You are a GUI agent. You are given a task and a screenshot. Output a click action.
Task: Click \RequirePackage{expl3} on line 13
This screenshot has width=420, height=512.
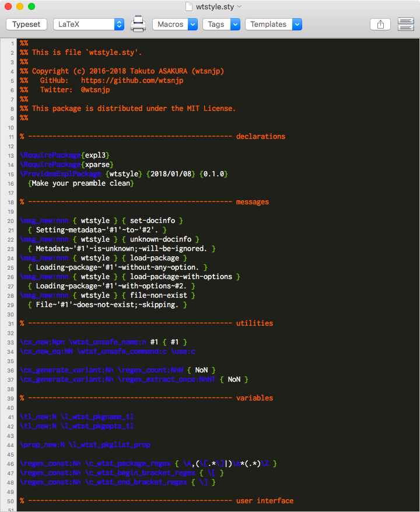65,155
